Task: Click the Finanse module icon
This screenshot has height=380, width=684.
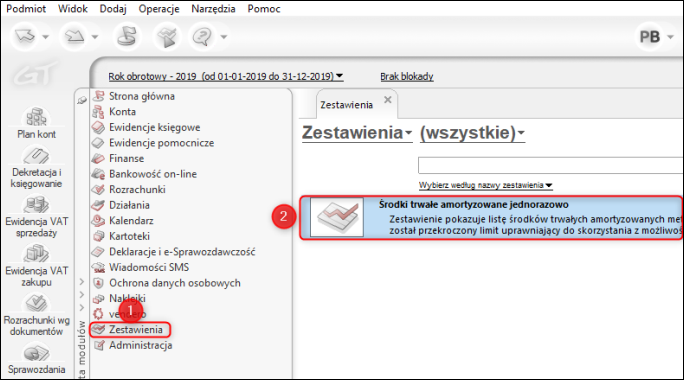Action: pyautogui.click(x=98, y=158)
